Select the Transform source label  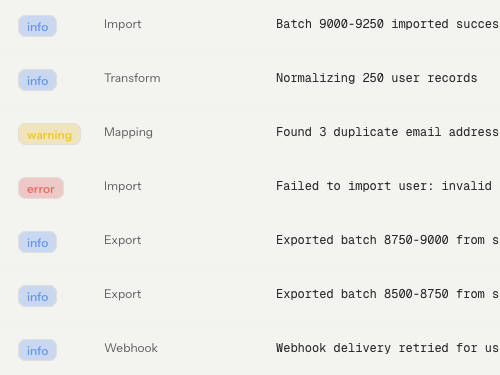132,78
